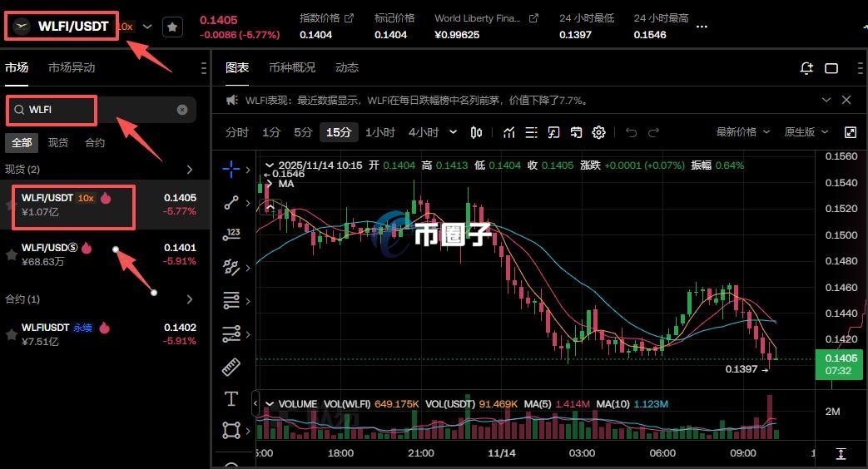Expand the MA indicator legend
The height and width of the screenshot is (469, 868).
pos(270,184)
